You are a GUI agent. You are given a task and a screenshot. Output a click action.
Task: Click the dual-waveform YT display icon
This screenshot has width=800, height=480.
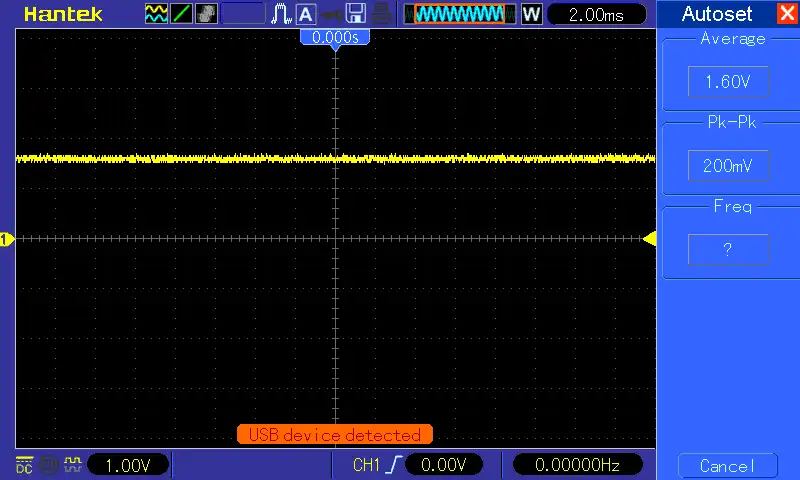click(156, 14)
